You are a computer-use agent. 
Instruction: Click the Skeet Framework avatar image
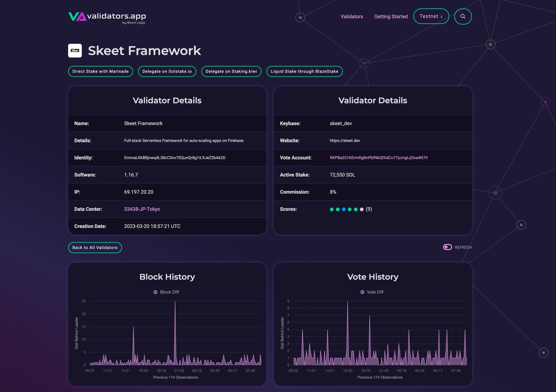coord(75,51)
